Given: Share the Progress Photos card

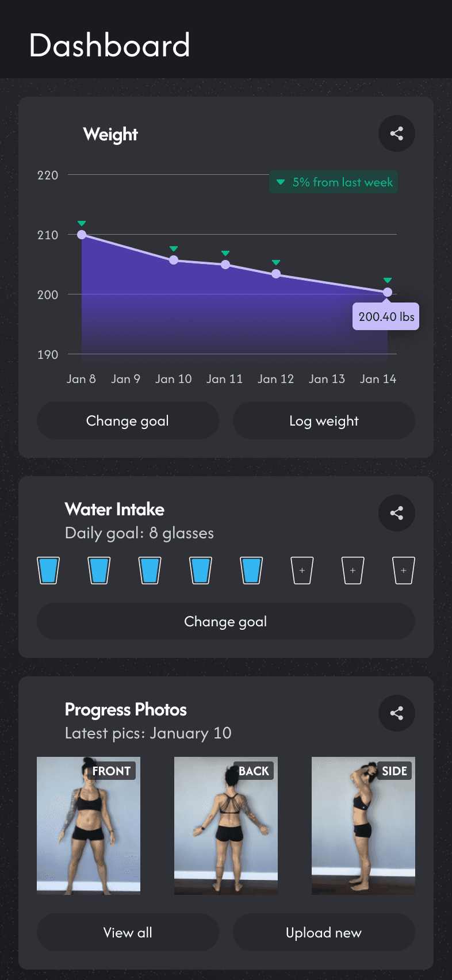Looking at the screenshot, I should [396, 713].
